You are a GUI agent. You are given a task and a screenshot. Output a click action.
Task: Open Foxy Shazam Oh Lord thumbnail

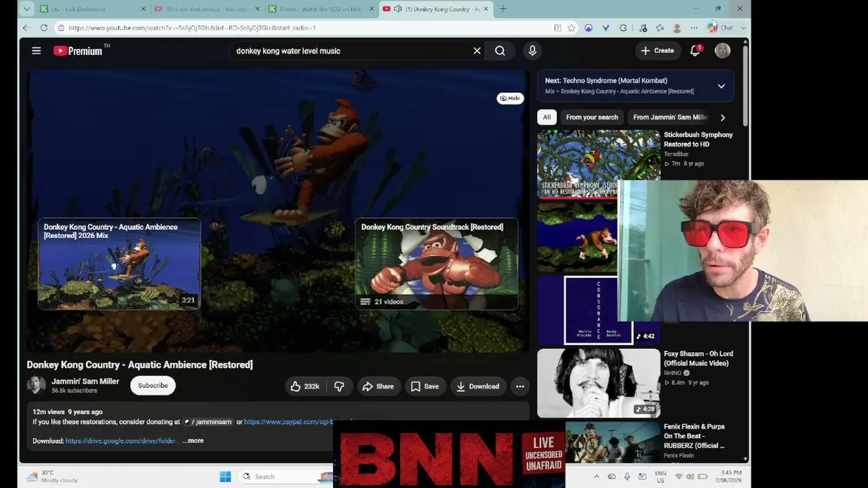point(598,383)
